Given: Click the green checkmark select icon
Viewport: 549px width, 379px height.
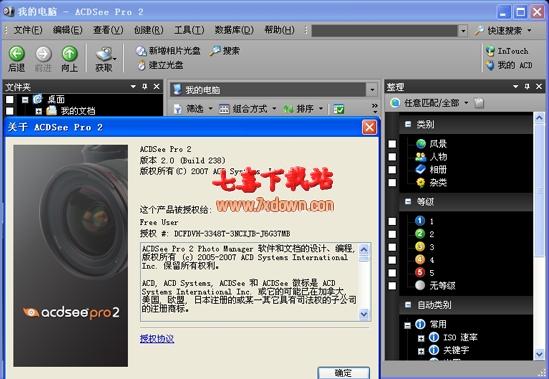Looking at the screenshot, I should coord(339,109).
